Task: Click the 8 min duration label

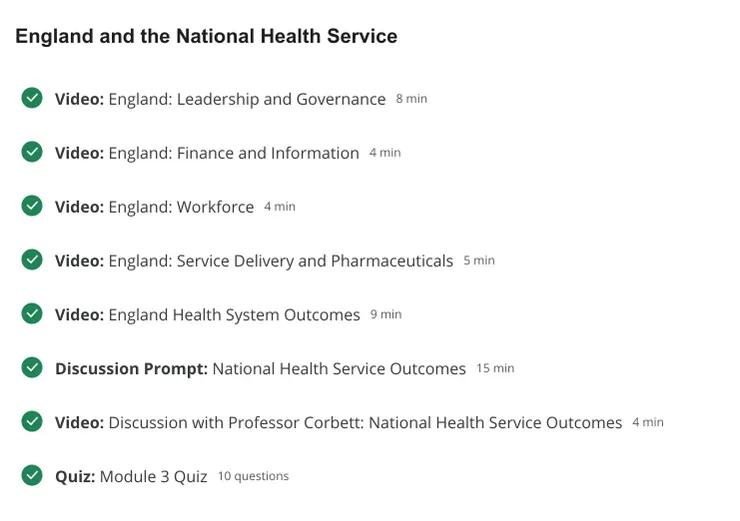Action: (411, 99)
